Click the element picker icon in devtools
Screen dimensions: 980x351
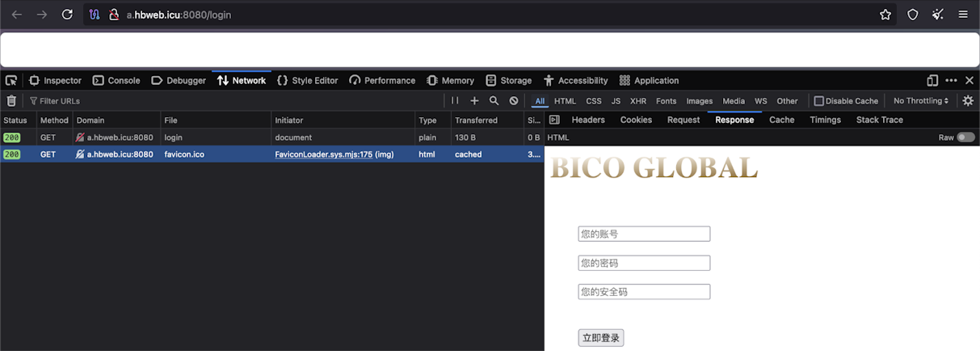[x=11, y=81]
